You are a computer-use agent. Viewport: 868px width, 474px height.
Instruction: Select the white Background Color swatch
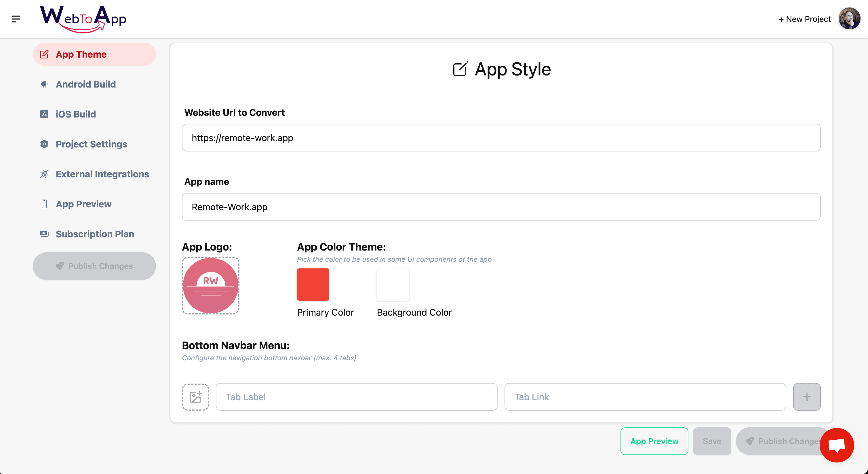[393, 284]
